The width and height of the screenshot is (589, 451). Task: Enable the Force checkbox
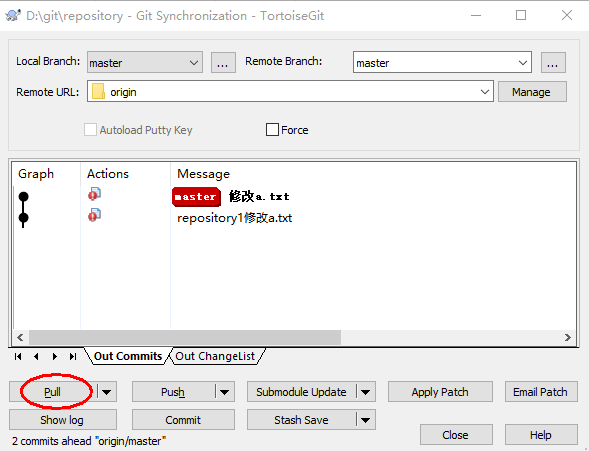pyautogui.click(x=272, y=130)
